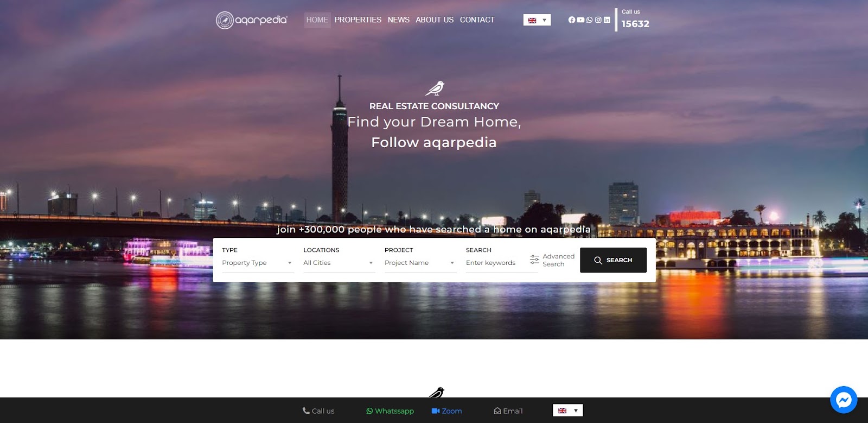Open the LinkedIn page icon
This screenshot has height=423, width=868.
point(607,20)
